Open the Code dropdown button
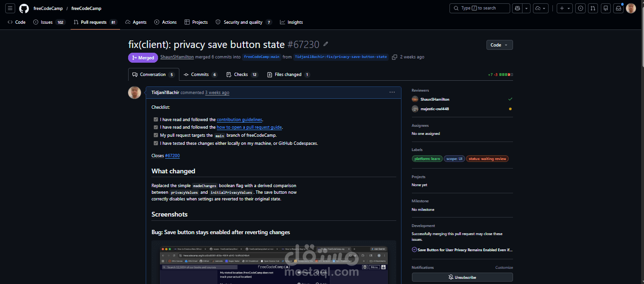The image size is (644, 284). pyautogui.click(x=499, y=45)
